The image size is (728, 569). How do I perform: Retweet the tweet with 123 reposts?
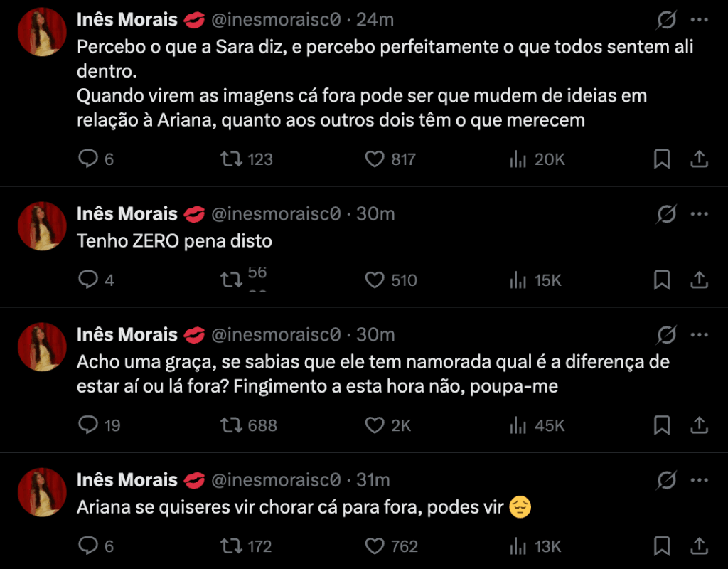231,159
